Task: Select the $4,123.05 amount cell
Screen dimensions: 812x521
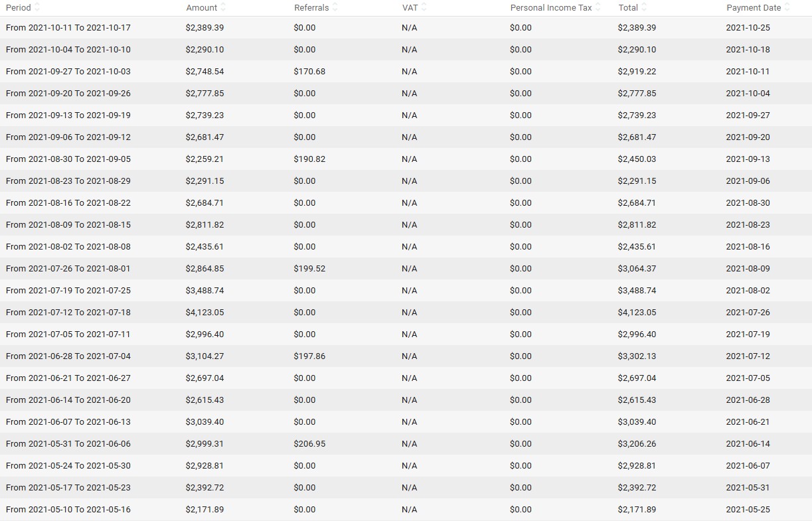Action: click(x=205, y=313)
